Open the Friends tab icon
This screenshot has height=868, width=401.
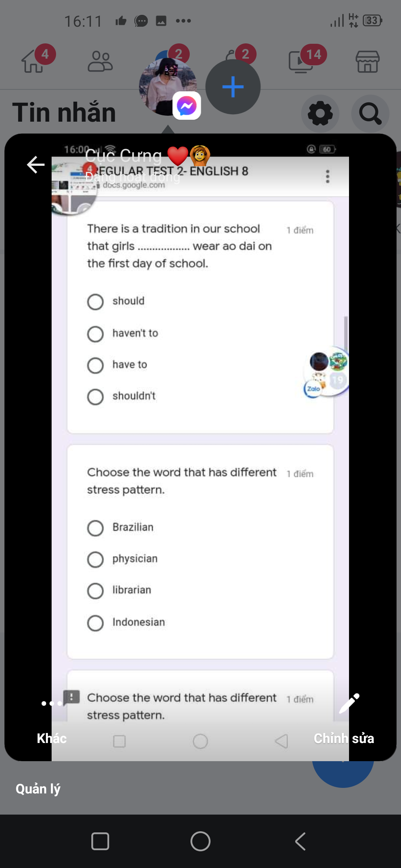[100, 62]
